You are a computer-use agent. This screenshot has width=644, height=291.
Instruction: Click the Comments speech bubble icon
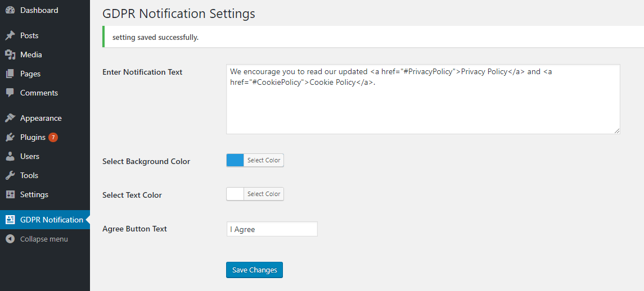[10, 93]
